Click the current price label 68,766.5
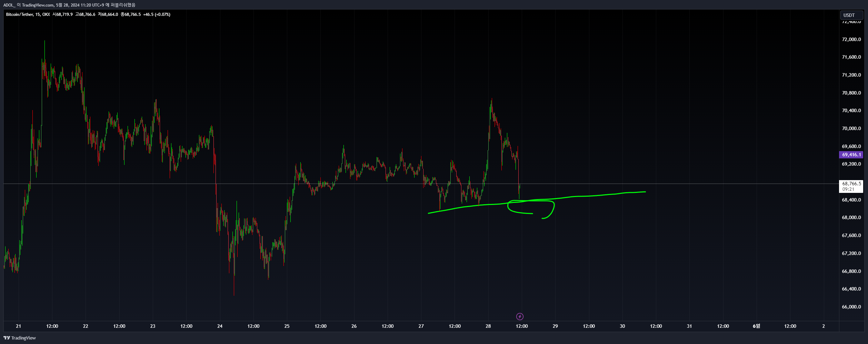Image resolution: width=868 pixels, height=344 pixels. [x=851, y=184]
